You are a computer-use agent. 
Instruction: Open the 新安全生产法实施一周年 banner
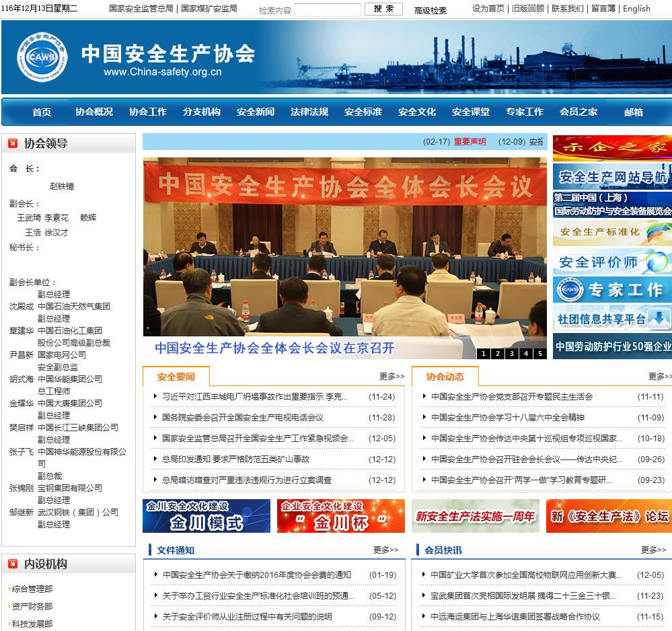pyautogui.click(x=476, y=516)
